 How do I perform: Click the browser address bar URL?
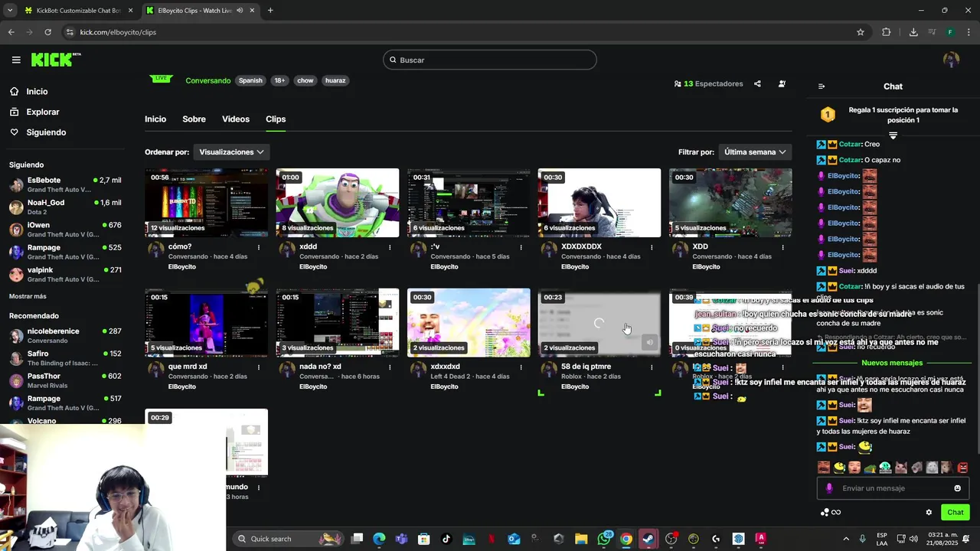pos(118,32)
